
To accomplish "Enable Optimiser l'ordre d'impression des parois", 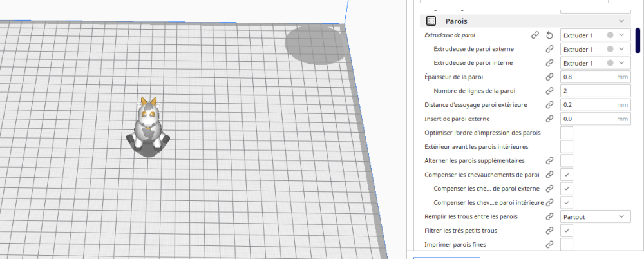I will [566, 133].
